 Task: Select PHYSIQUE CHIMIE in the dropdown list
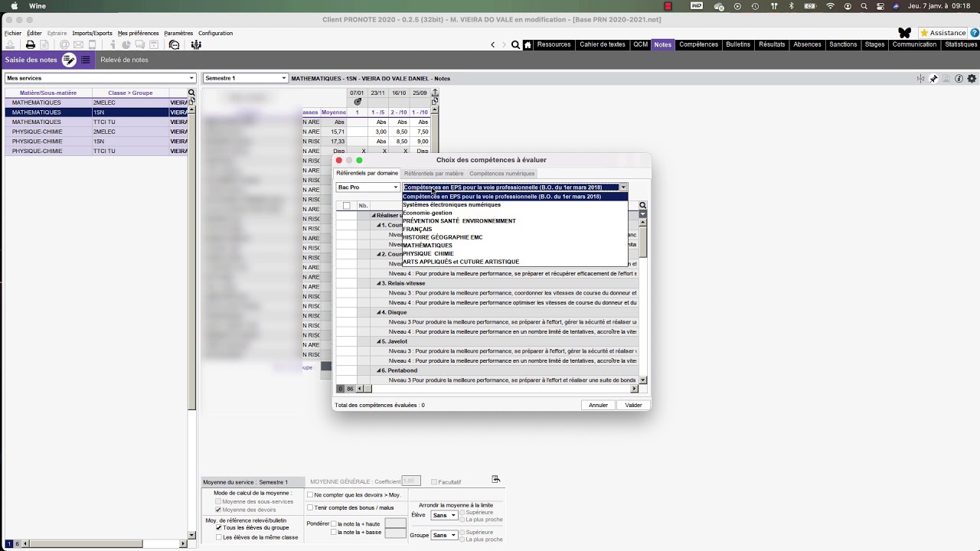[428, 253]
